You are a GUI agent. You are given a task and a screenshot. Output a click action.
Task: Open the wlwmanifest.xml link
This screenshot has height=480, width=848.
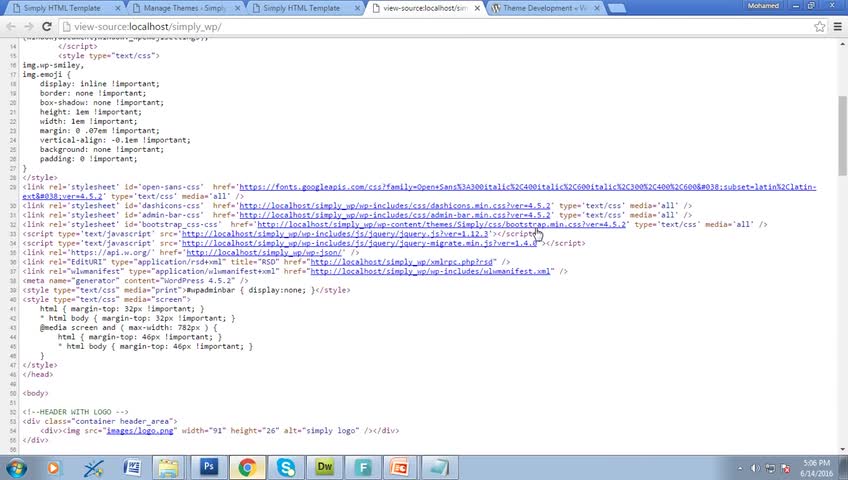point(430,271)
